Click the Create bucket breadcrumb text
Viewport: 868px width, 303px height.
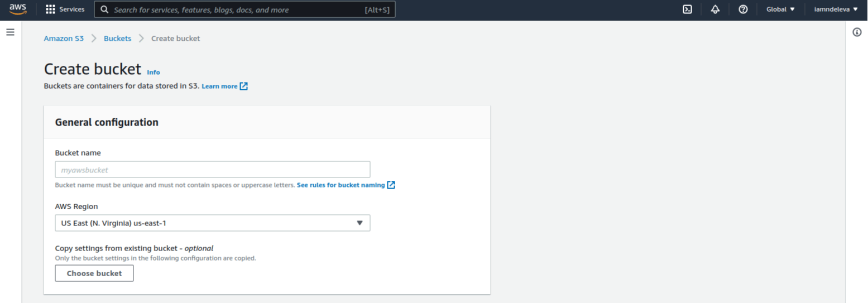pos(176,39)
